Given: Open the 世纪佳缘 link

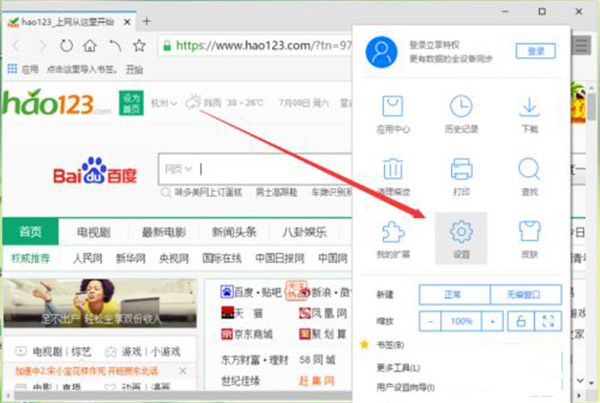Looking at the screenshot, I should pyautogui.click(x=241, y=381).
